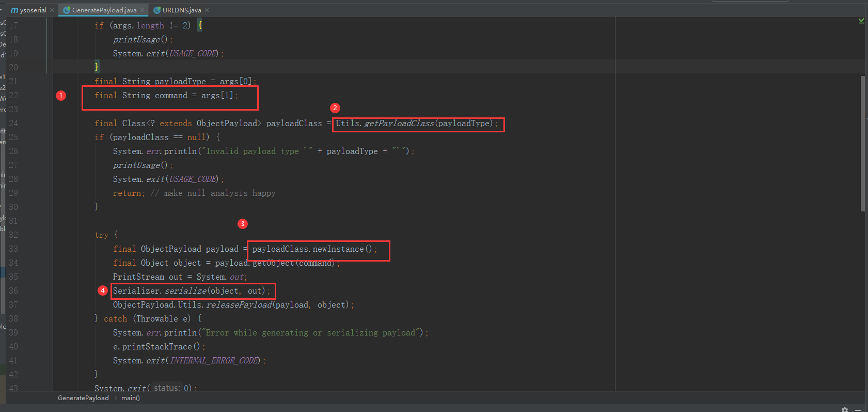Image resolution: width=868 pixels, height=412 pixels.
Task: Click 'payload.getObject(command)' call
Action: (x=275, y=263)
